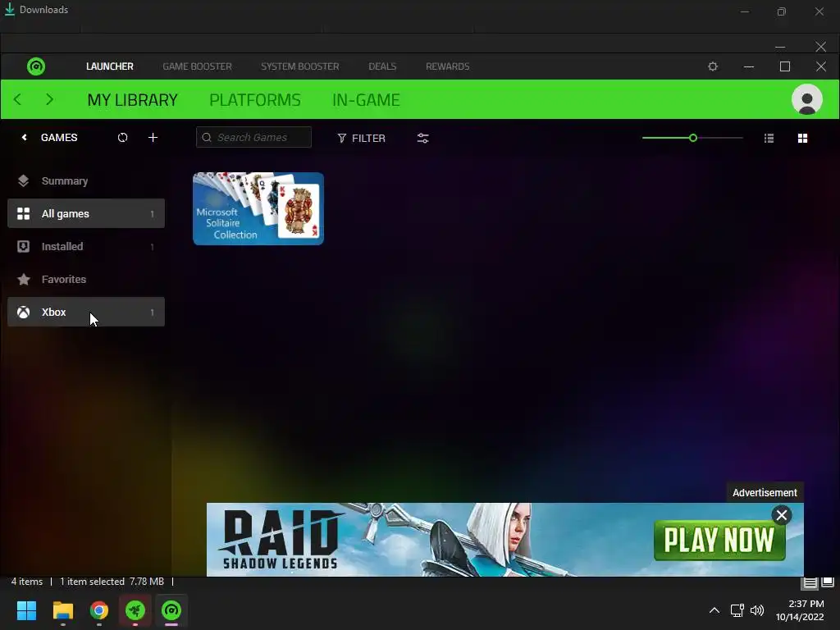Click the Razer Cortex logo icon

36,66
